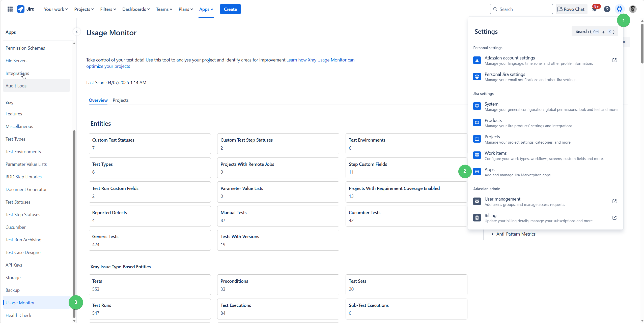This screenshot has height=323, width=644.
Task: Open Permission Schemes in the sidebar
Action: (x=36, y=48)
